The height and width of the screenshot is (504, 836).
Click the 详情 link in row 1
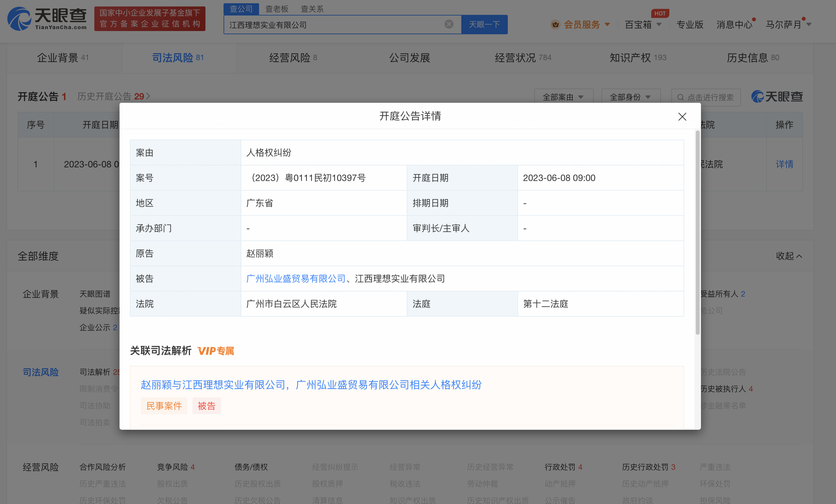[784, 164]
